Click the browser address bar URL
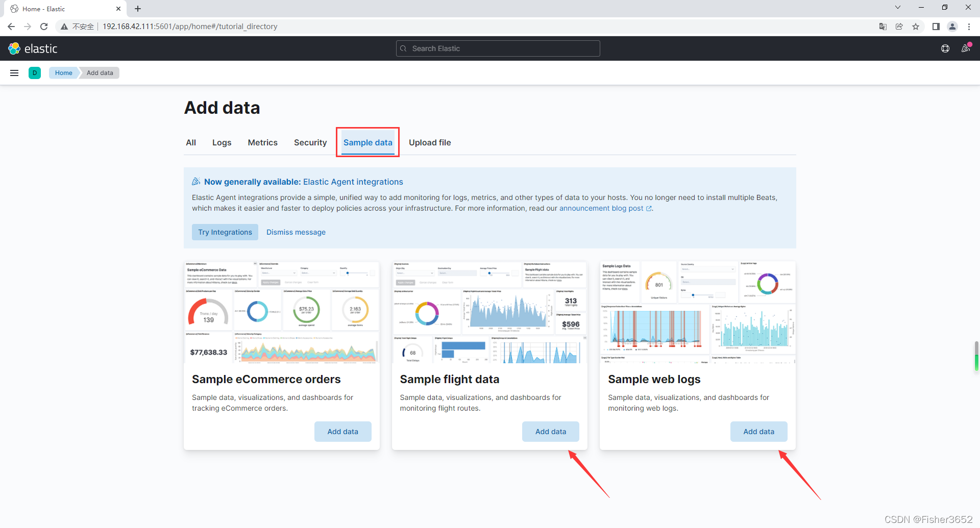 190,27
